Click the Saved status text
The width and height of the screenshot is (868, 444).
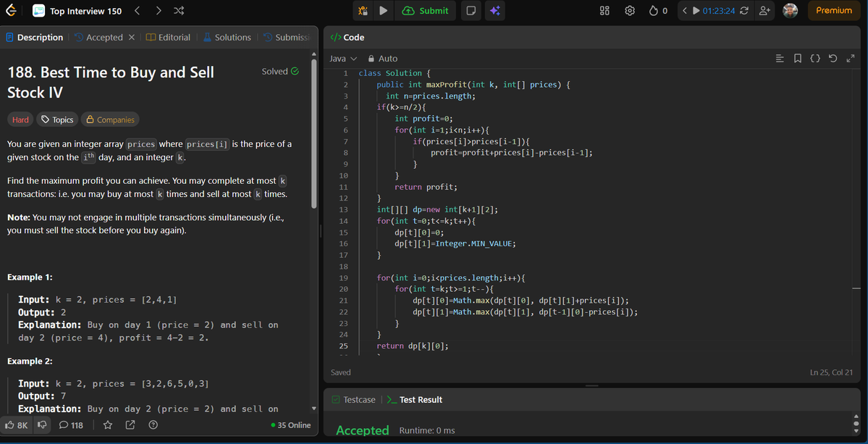click(x=340, y=372)
